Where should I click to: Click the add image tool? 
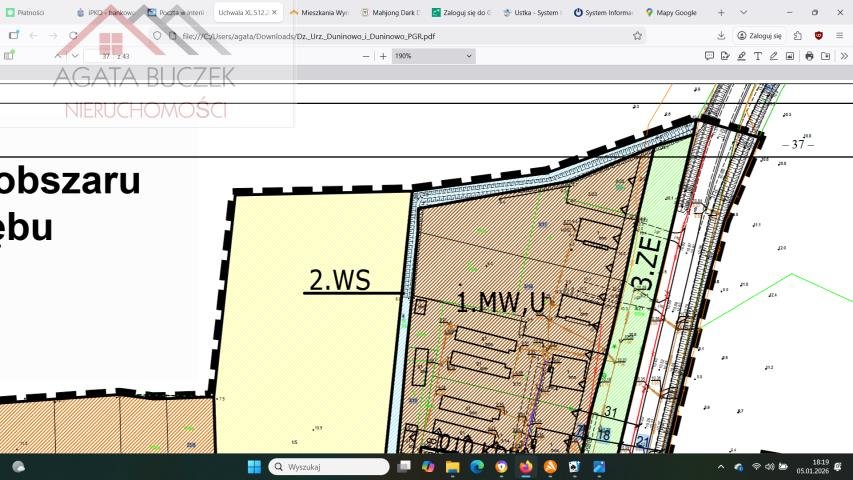tap(789, 56)
